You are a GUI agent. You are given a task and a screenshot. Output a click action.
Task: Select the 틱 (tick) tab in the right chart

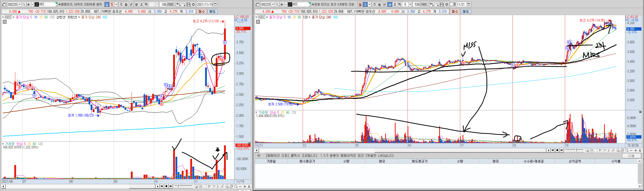pos(400,4)
